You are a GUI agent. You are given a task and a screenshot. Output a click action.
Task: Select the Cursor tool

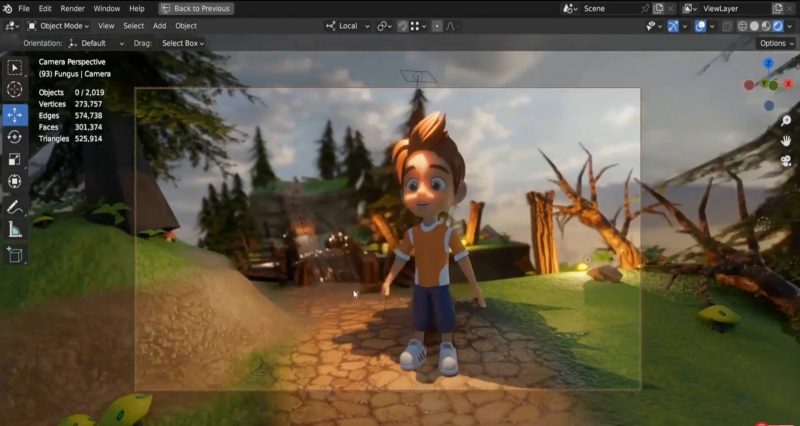click(15, 90)
